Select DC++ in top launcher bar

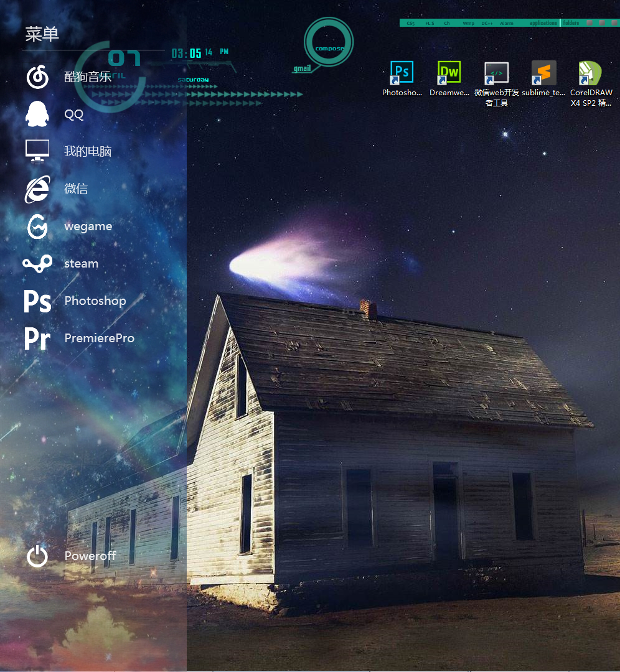point(487,24)
